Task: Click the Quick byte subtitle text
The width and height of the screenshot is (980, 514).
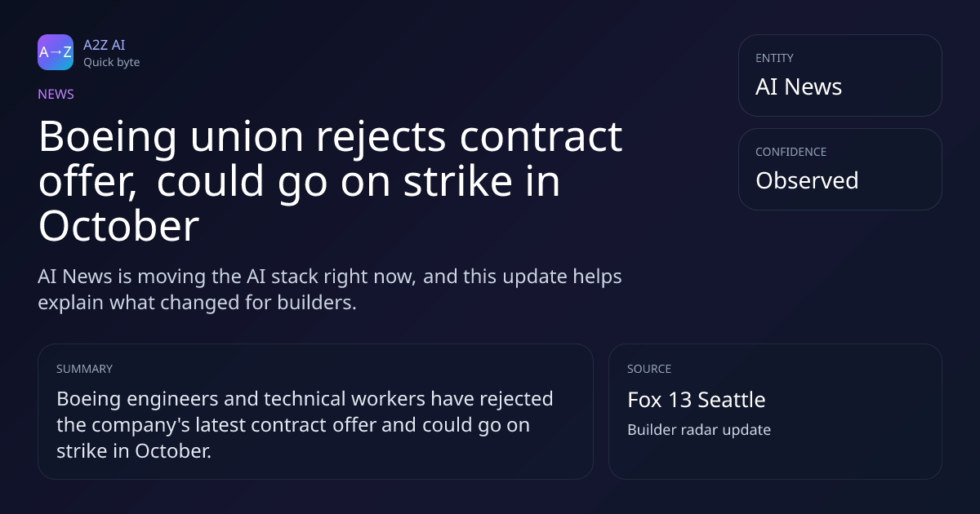Action: pyautogui.click(x=111, y=62)
